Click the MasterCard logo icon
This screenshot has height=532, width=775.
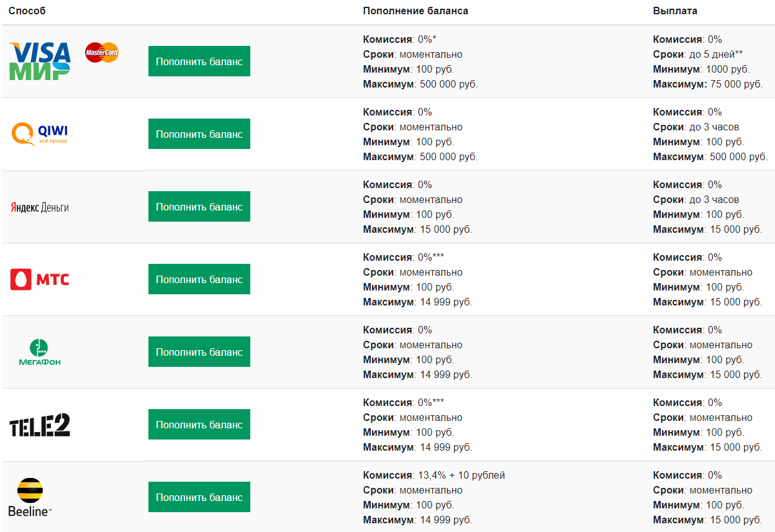point(102,53)
